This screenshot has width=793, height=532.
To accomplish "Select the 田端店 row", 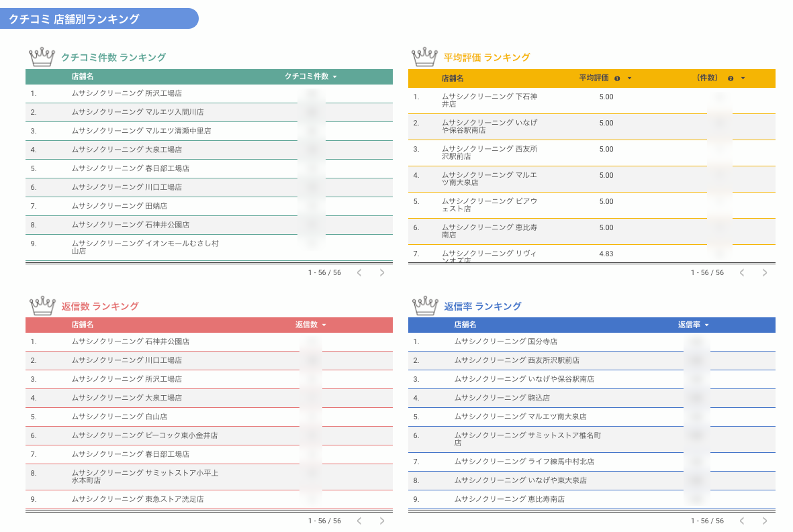I will (209, 206).
